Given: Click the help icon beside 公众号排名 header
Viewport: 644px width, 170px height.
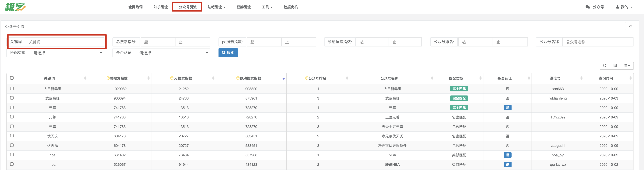Looking at the screenshot, I should tap(306, 78).
